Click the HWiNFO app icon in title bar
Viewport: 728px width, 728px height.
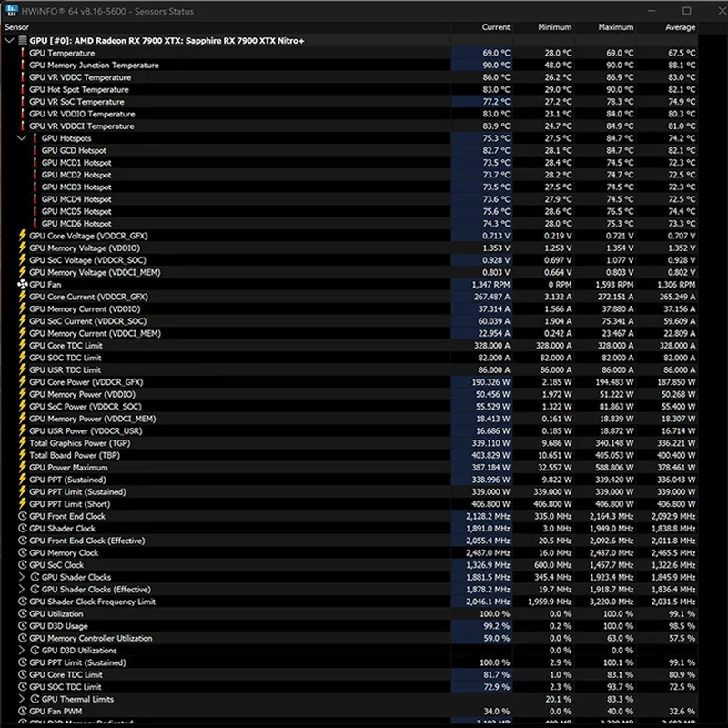[x=9, y=11]
